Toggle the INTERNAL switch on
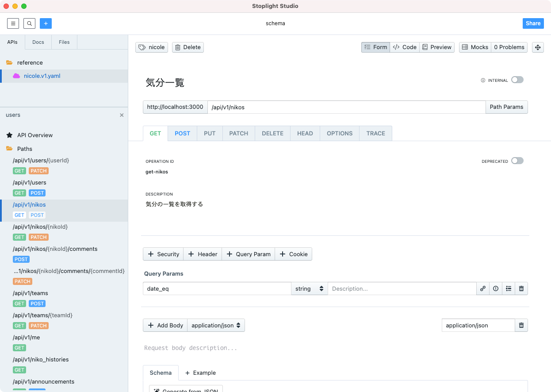The height and width of the screenshot is (392, 551). tap(517, 80)
